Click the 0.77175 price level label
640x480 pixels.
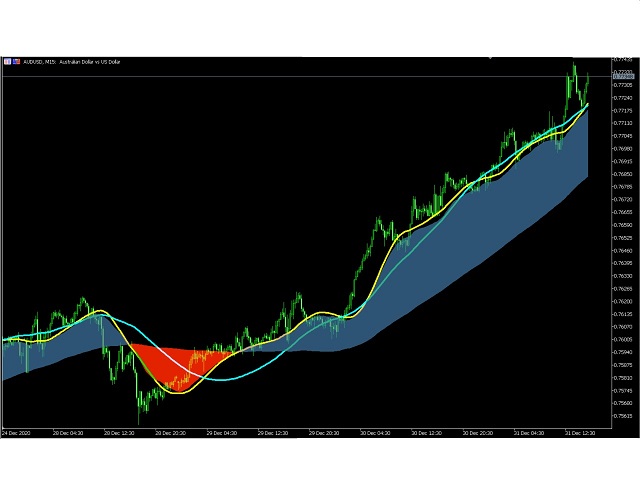(x=623, y=110)
